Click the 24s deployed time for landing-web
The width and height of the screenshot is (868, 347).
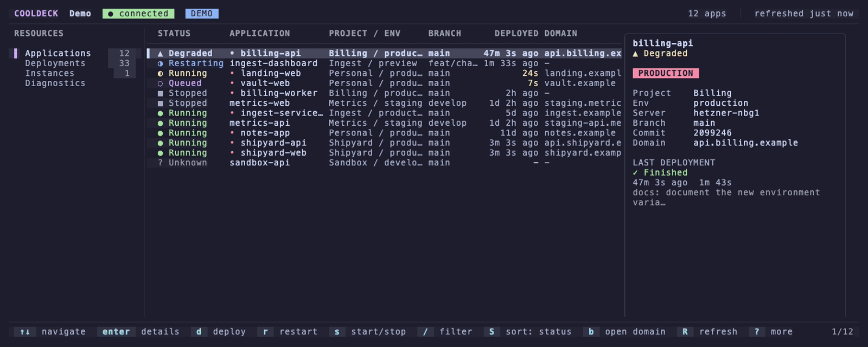coord(531,74)
